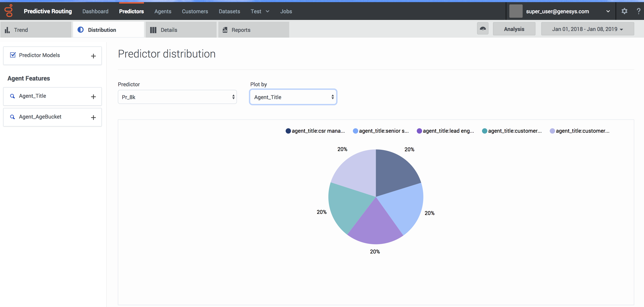The width and height of the screenshot is (644, 307).
Task: Click the Distribution half-circle icon
Action: [x=81, y=30]
